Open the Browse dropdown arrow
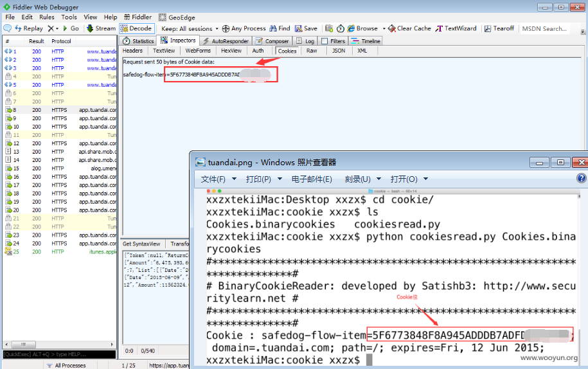The height and width of the screenshot is (369, 588). point(384,28)
